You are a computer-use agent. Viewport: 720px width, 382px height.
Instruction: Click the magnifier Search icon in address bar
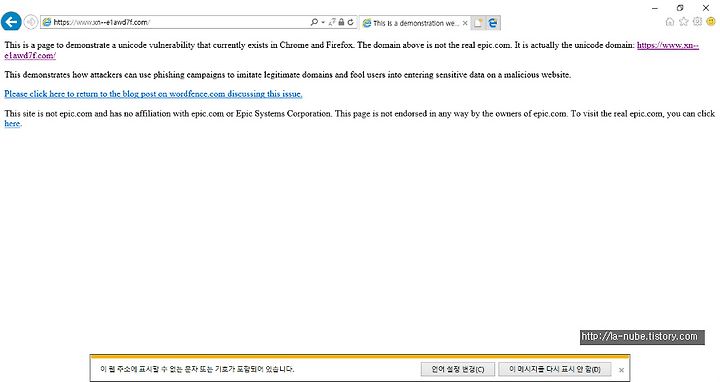(x=314, y=22)
